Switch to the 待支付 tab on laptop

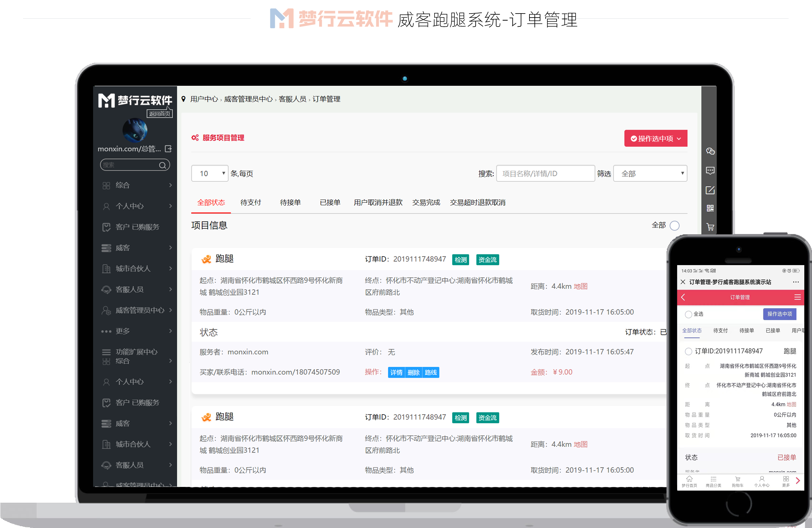point(251,202)
